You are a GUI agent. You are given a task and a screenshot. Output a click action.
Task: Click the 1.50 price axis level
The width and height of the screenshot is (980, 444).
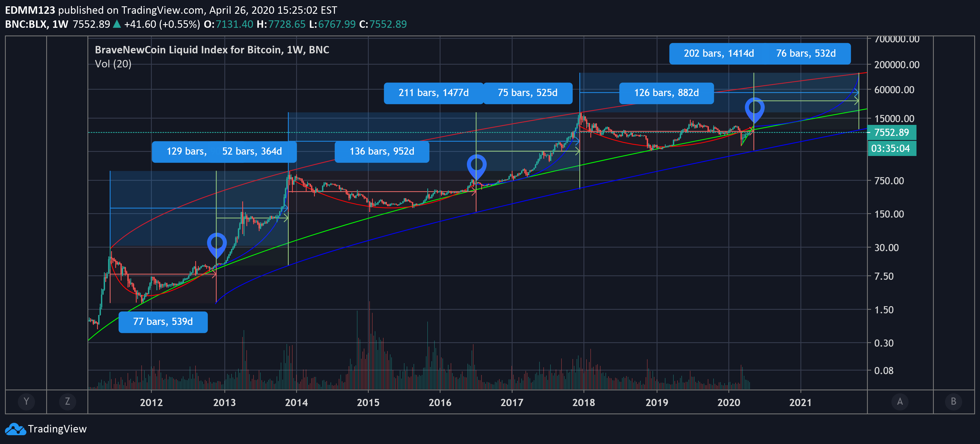pos(884,310)
